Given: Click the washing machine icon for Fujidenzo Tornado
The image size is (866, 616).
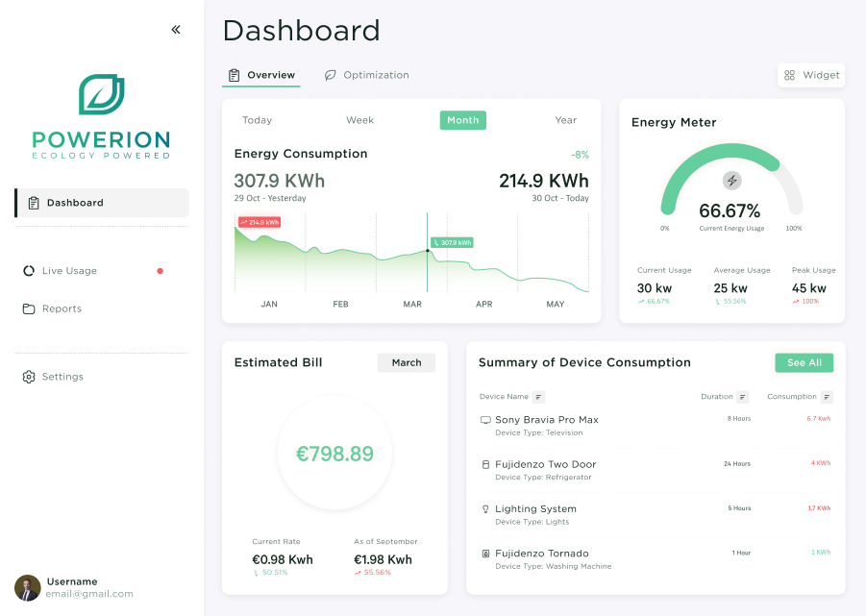Looking at the screenshot, I should tap(483, 553).
